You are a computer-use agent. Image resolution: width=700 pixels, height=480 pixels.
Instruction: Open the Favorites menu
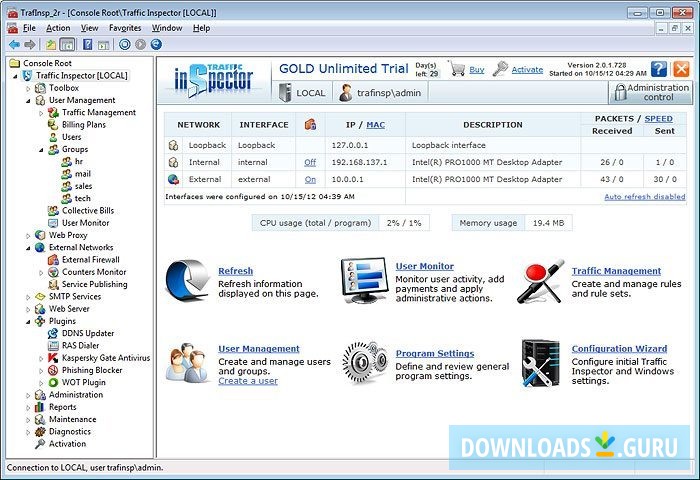pyautogui.click(x=125, y=28)
